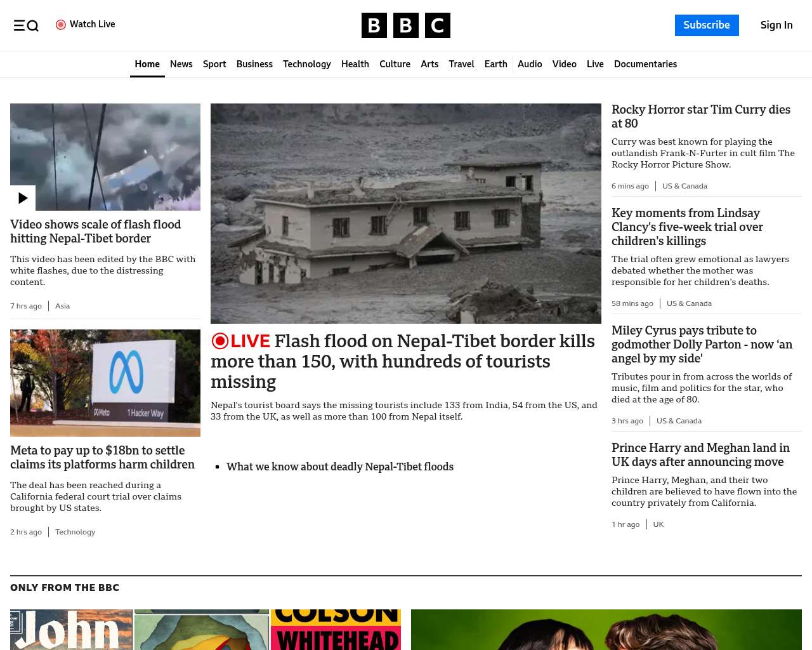
Task: Click the '2 hrs ago' timestamp
Action: (26, 532)
